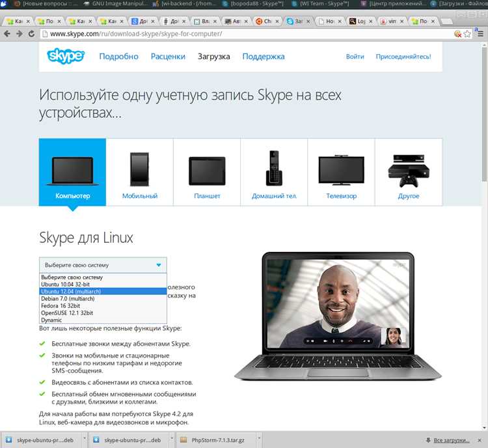Select the Планшет tablet device tile
The height and width of the screenshot is (448, 488).
207,172
